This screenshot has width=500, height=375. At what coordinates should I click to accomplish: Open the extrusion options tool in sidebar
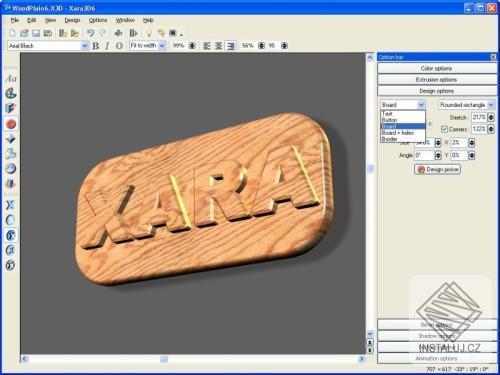coord(11,108)
